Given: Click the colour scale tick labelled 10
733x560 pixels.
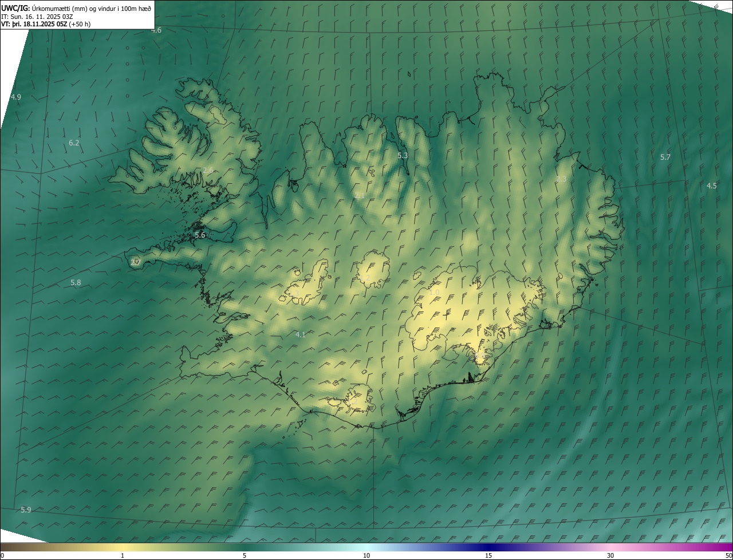Looking at the screenshot, I should (366, 555).
